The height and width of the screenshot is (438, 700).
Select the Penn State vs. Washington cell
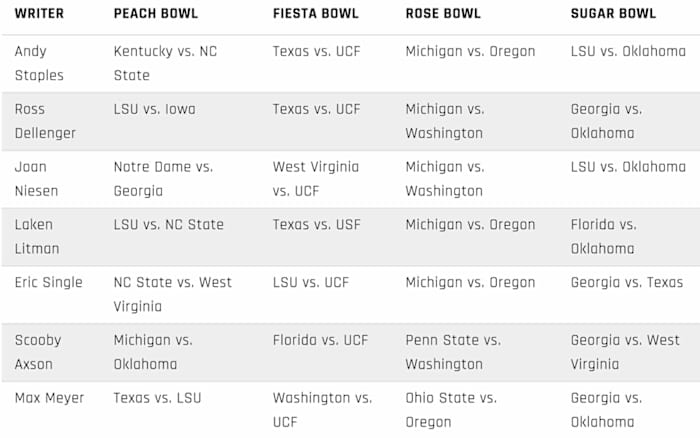point(453,352)
